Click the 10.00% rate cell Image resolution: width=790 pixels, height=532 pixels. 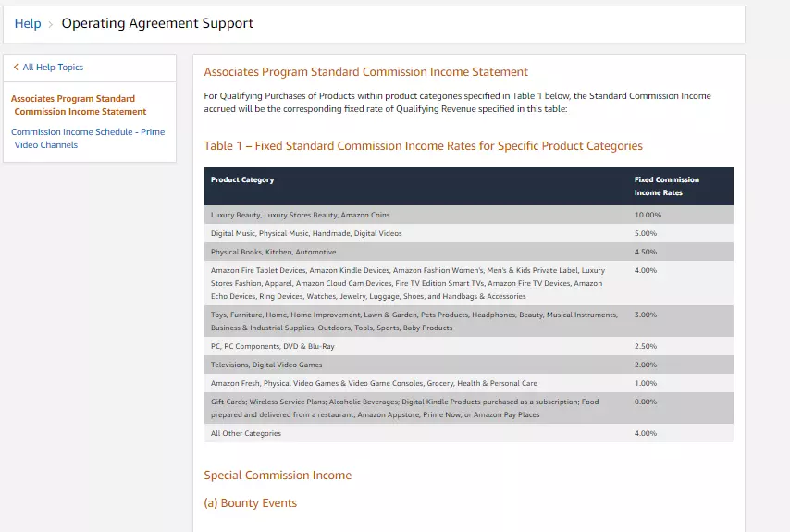pos(648,215)
